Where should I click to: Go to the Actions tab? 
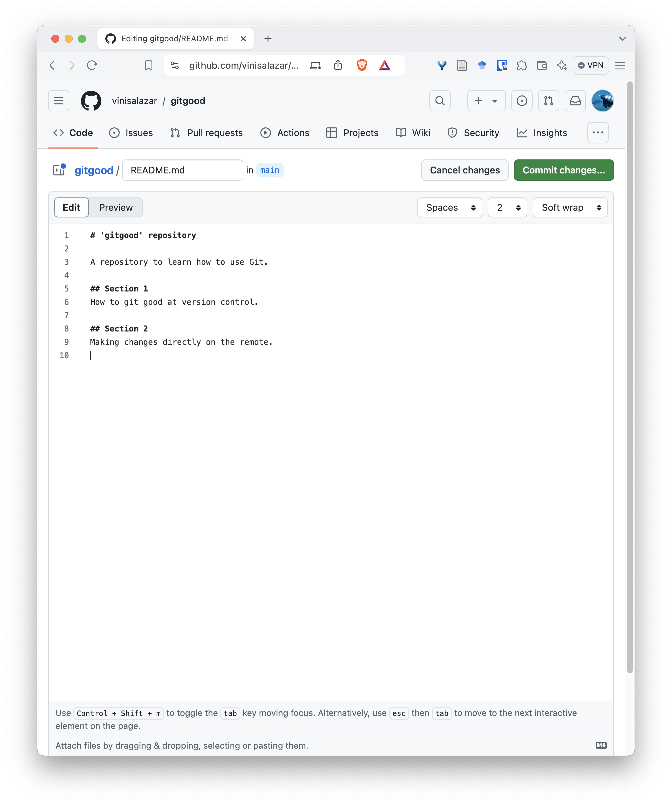(x=285, y=133)
